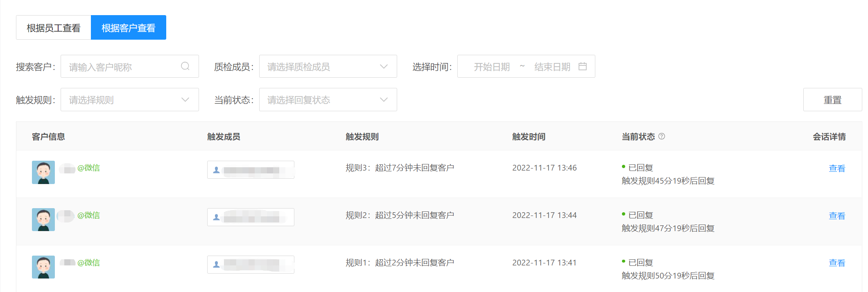Click 已回复 status in 规则2 row

(641, 215)
